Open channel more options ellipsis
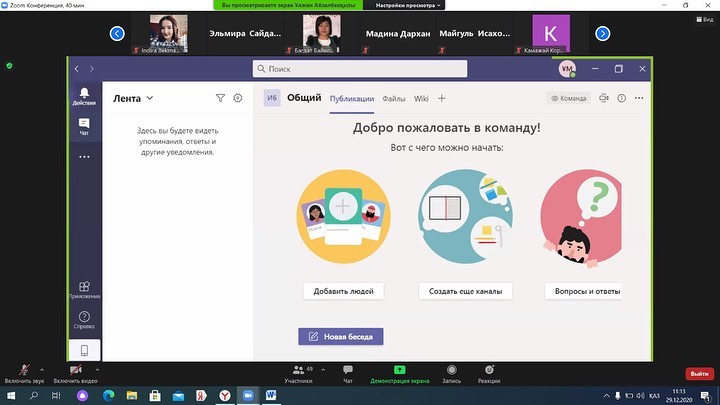Screen dimensions: 720x405 (x=639, y=98)
